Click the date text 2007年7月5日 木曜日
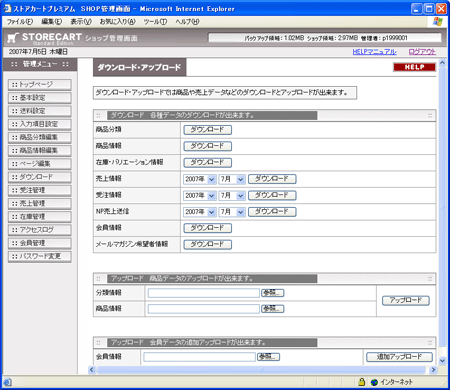This screenshot has width=450, height=390. [x=38, y=52]
